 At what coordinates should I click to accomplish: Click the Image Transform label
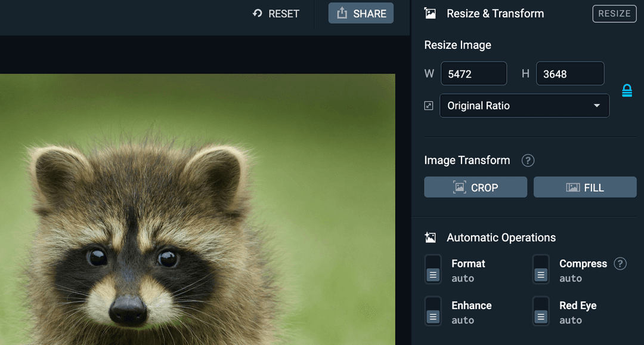(x=467, y=161)
